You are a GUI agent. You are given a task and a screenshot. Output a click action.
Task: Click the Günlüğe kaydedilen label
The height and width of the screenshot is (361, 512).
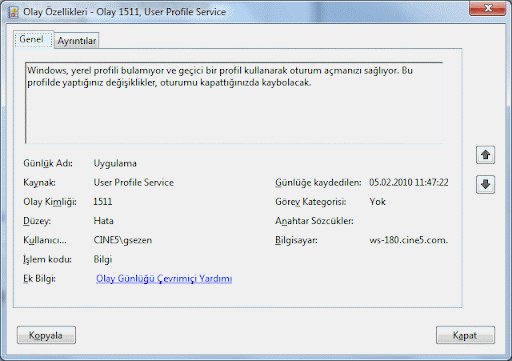(x=318, y=183)
